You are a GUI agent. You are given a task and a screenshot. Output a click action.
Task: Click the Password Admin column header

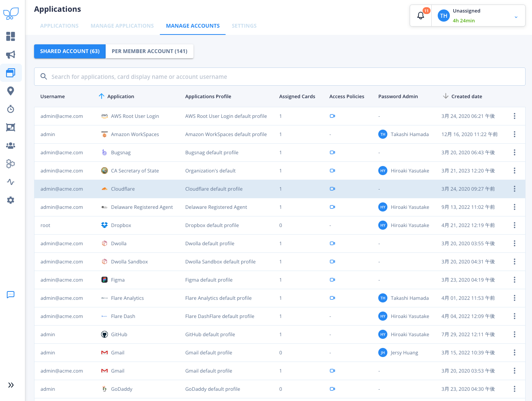point(398,96)
